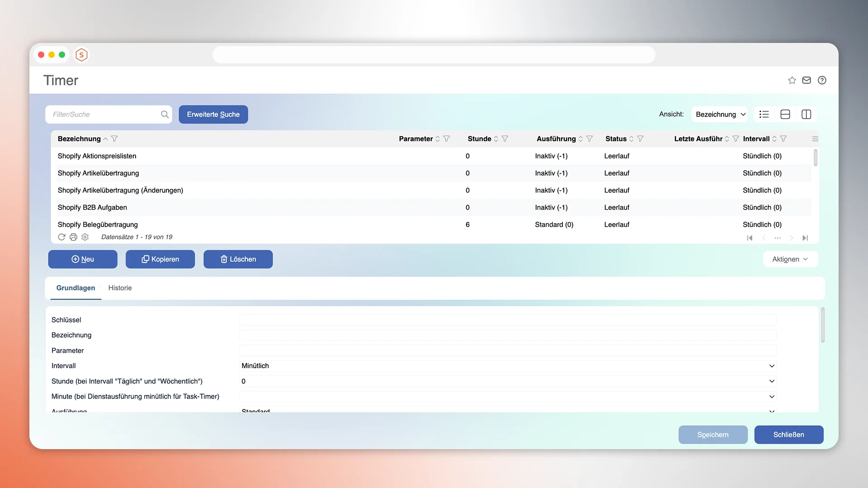868x488 pixels.
Task: Toggle sort on Intervall column
Action: pos(775,139)
